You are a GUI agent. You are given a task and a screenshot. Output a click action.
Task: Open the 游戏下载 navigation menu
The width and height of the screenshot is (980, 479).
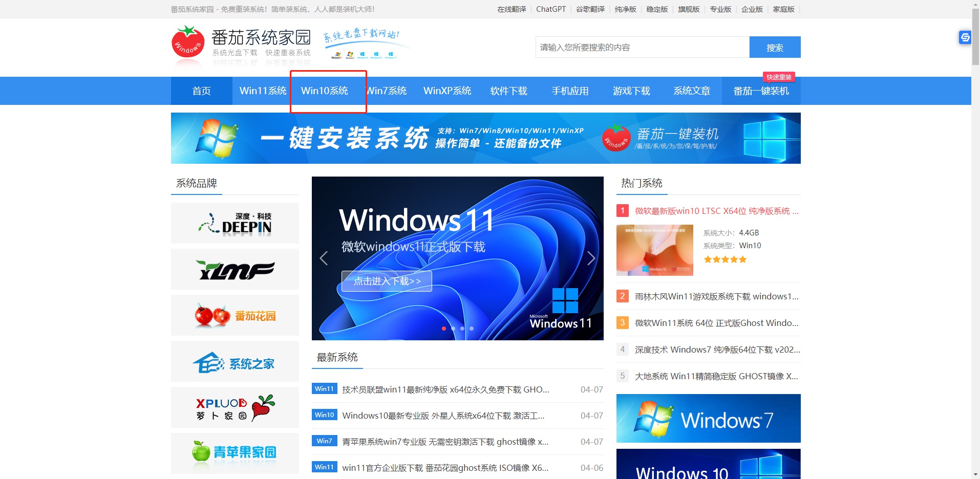point(631,91)
